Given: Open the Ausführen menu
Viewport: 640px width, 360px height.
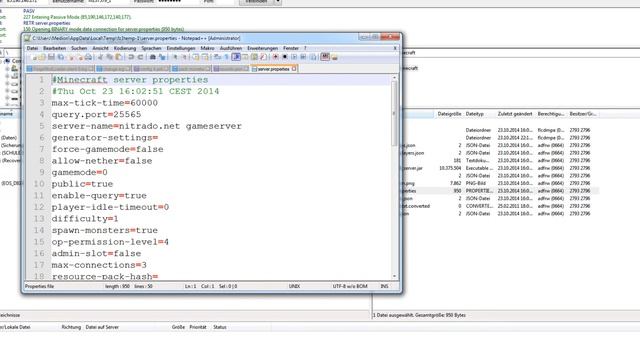Looking at the screenshot, I should click(231, 48).
